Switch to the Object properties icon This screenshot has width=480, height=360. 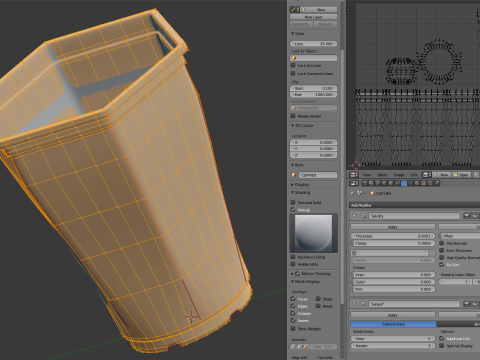click(391, 183)
